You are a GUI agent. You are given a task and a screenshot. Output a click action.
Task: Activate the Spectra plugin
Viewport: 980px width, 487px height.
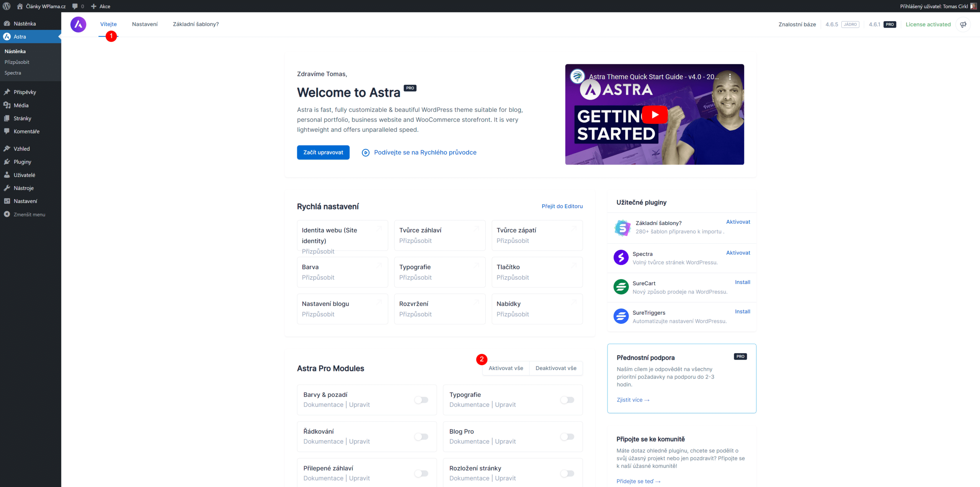pos(738,253)
